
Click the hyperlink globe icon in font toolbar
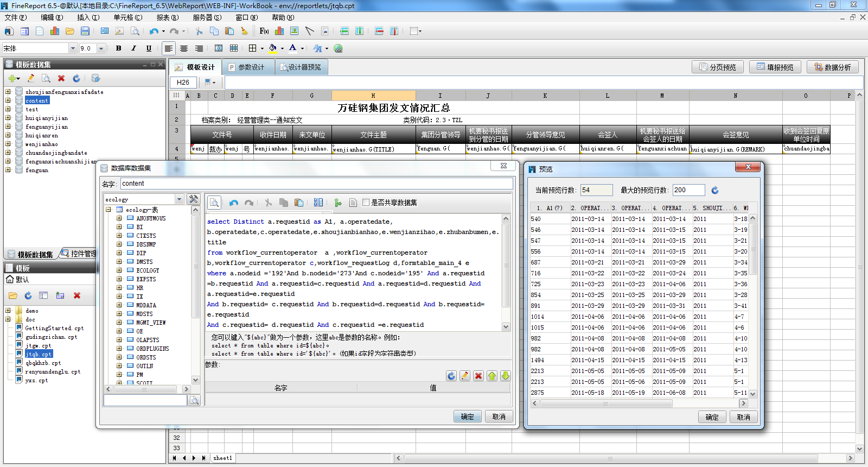(338, 48)
